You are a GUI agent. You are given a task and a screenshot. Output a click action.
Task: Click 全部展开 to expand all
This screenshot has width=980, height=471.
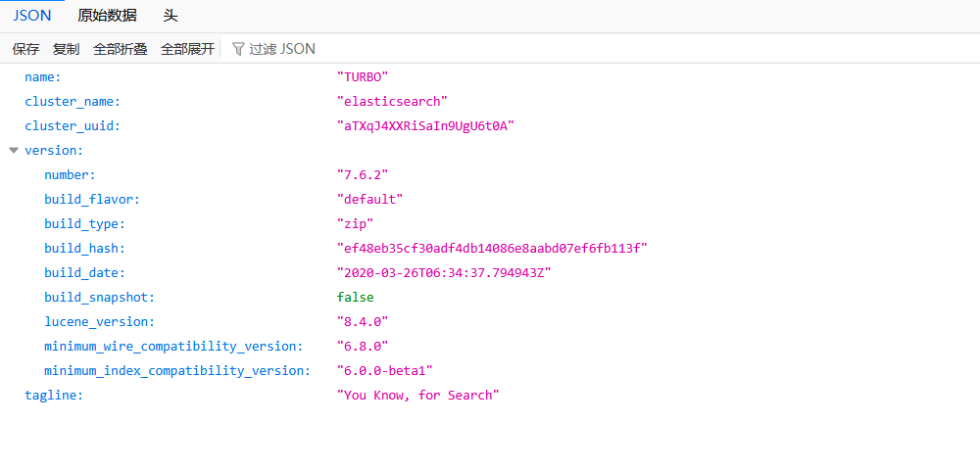(187, 49)
